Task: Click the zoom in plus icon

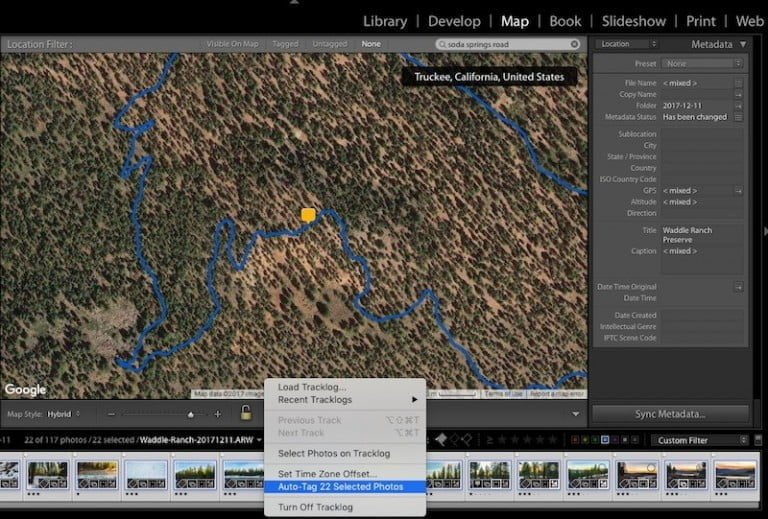Action: [217, 414]
